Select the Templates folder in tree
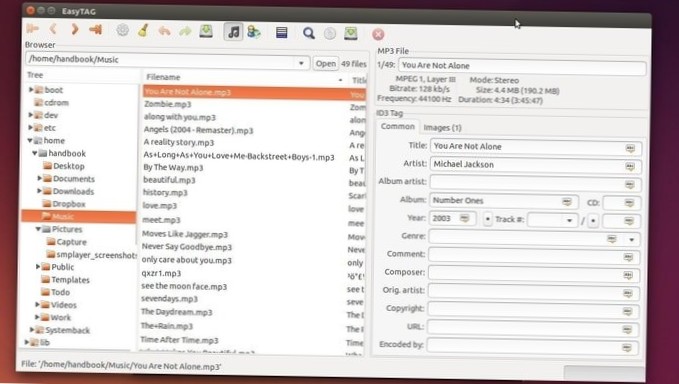This screenshot has width=679, height=384. 70,280
